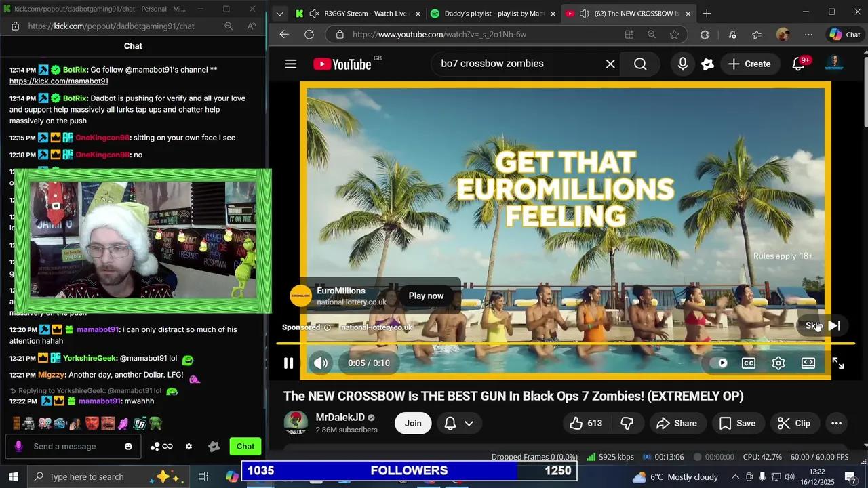Open the browser tab search dropdown
Image resolution: width=868 pixels, height=488 pixels.
coord(279,13)
